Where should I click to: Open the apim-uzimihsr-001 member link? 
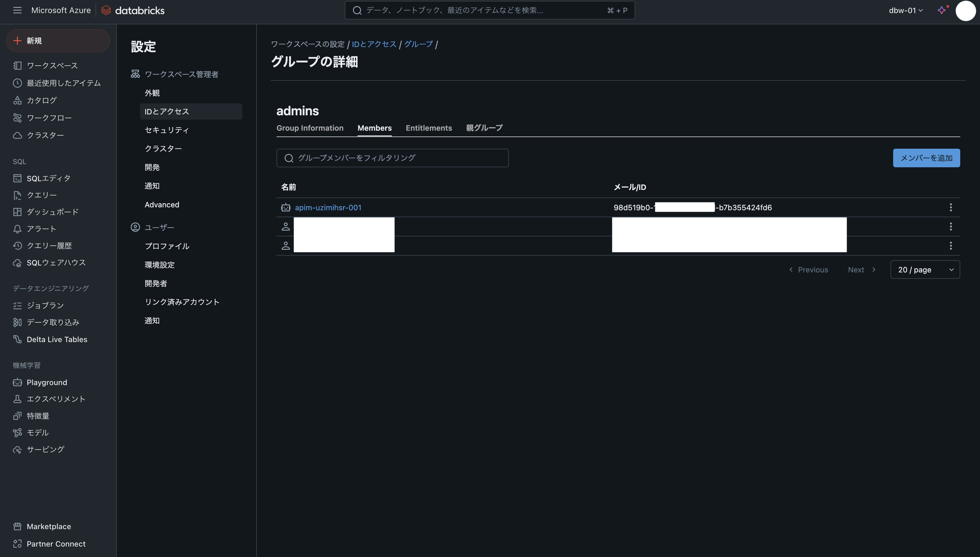point(328,207)
